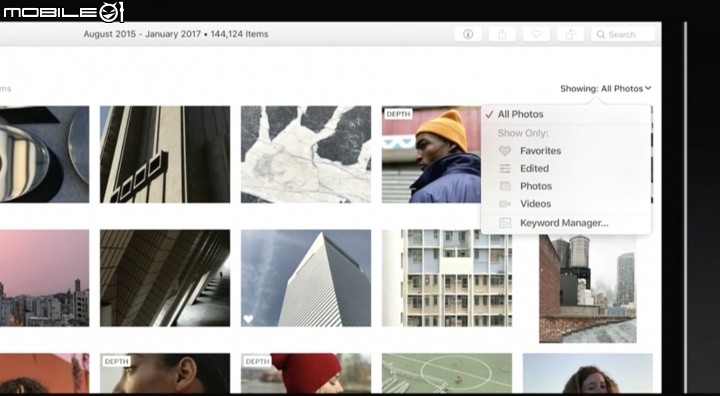Open the dark building with square windows photo

tap(165, 154)
